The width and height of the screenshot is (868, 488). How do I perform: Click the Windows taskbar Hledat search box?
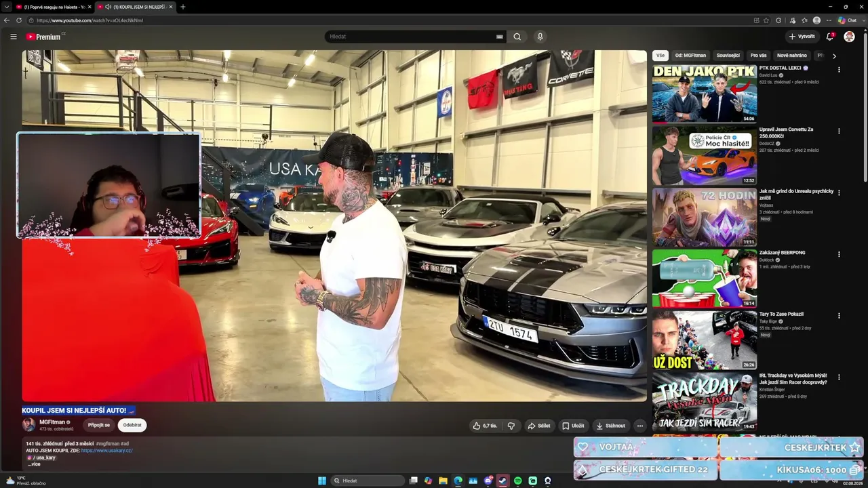(x=368, y=481)
